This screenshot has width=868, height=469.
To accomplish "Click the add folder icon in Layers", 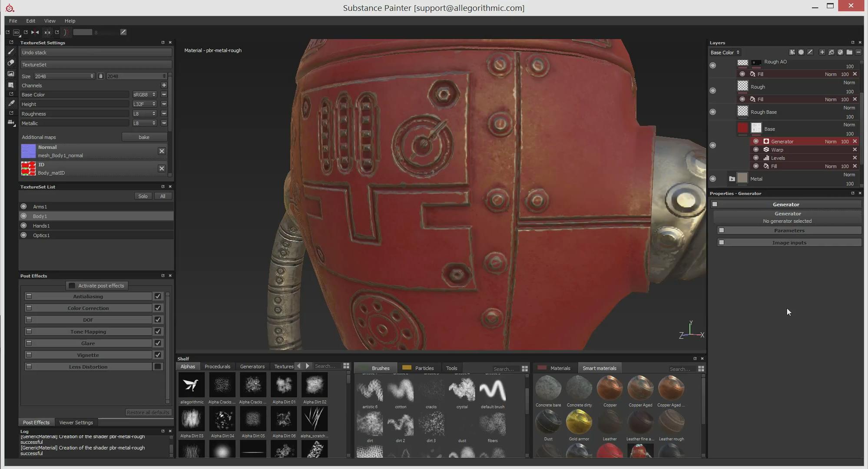I will coord(849,52).
